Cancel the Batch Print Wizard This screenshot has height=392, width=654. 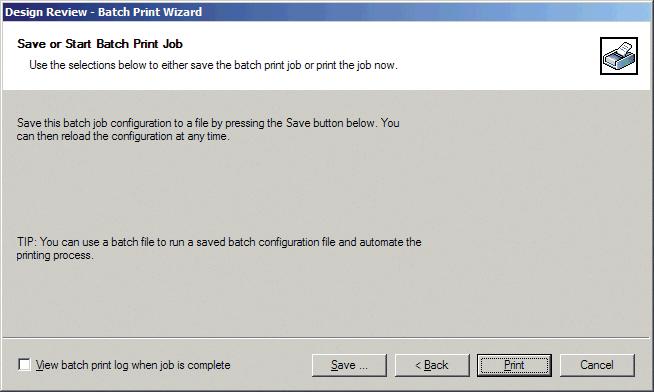click(x=597, y=365)
